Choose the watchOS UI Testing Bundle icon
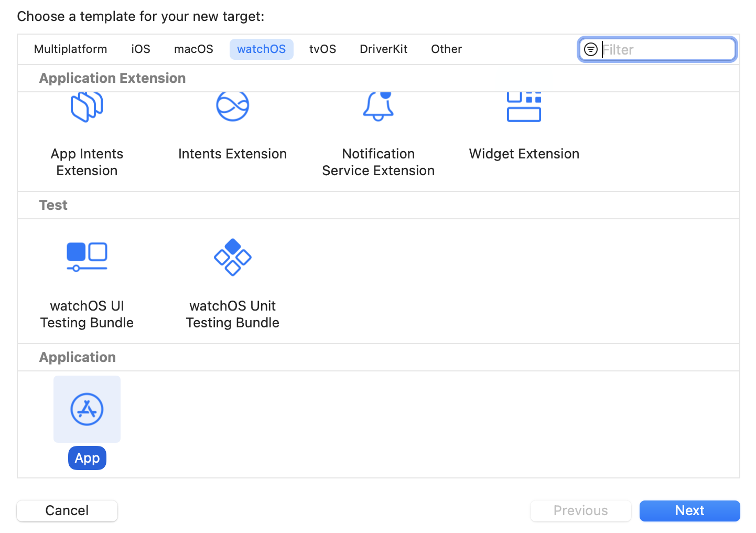Viewport: 756px width, 533px height. pyautogui.click(x=87, y=257)
